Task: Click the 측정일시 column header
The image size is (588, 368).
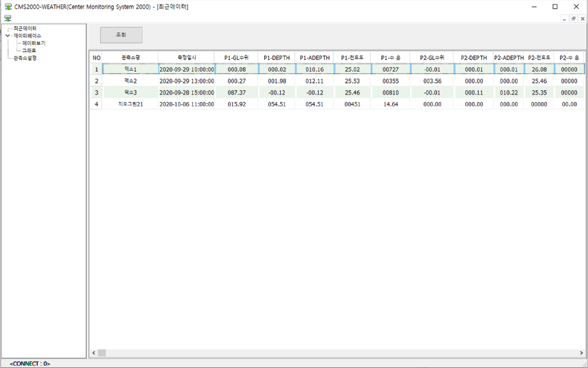Action: pyautogui.click(x=186, y=58)
